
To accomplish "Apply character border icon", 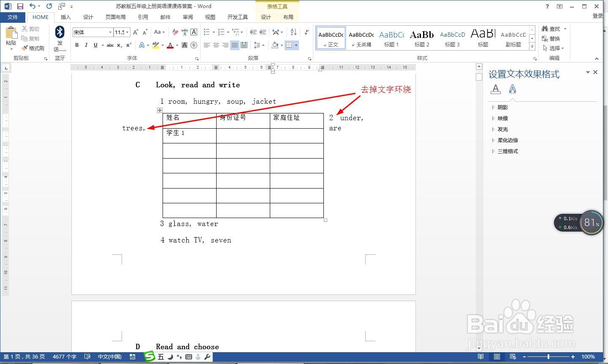I will [x=194, y=32].
